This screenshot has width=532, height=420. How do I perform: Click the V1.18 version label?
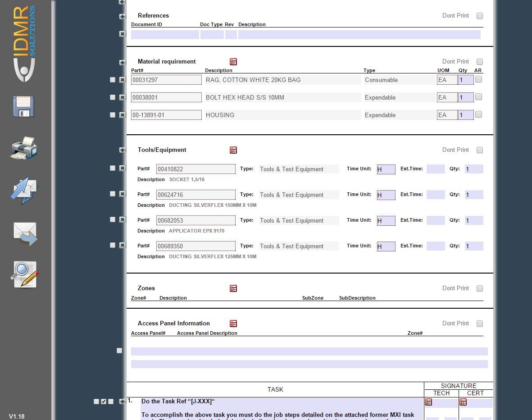tap(17, 416)
